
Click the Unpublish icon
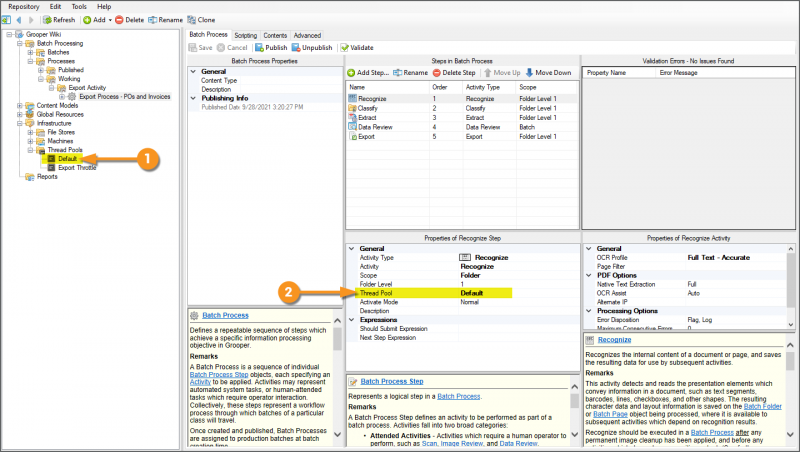click(296, 47)
